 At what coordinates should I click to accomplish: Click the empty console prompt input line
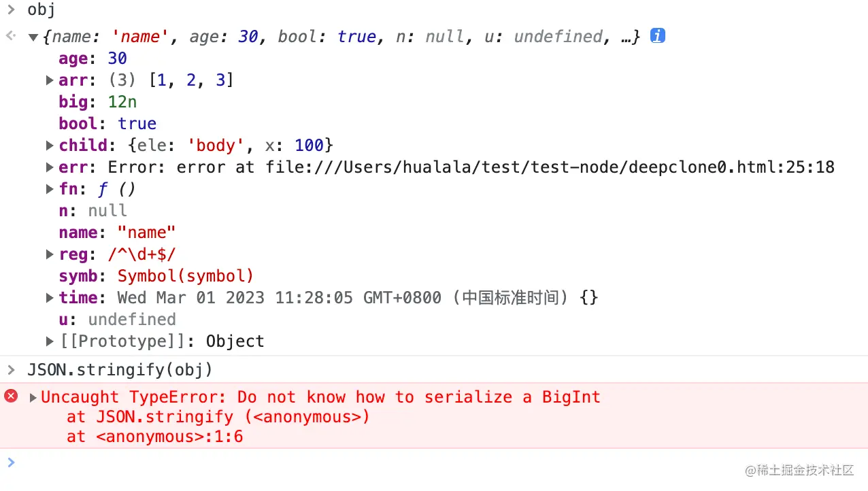[434, 463]
